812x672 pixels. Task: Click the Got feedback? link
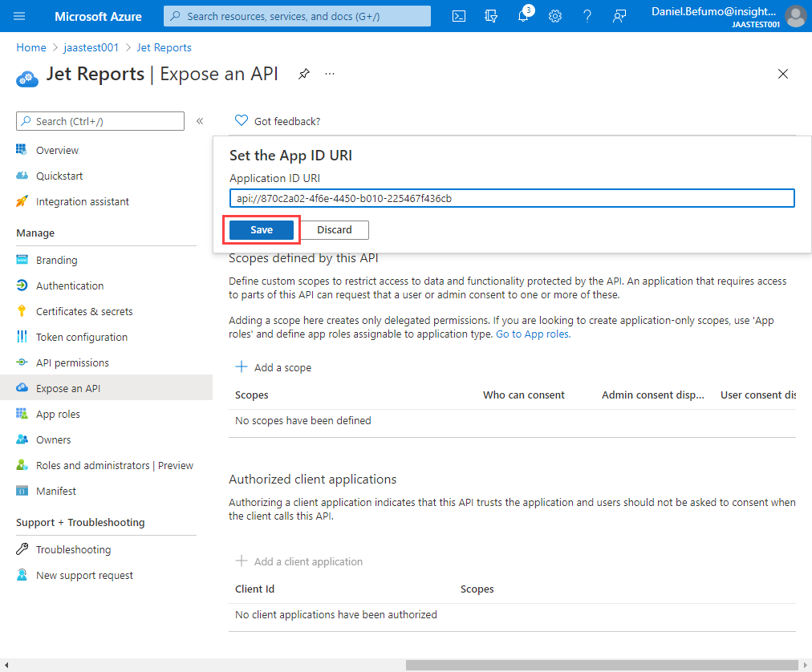point(278,121)
